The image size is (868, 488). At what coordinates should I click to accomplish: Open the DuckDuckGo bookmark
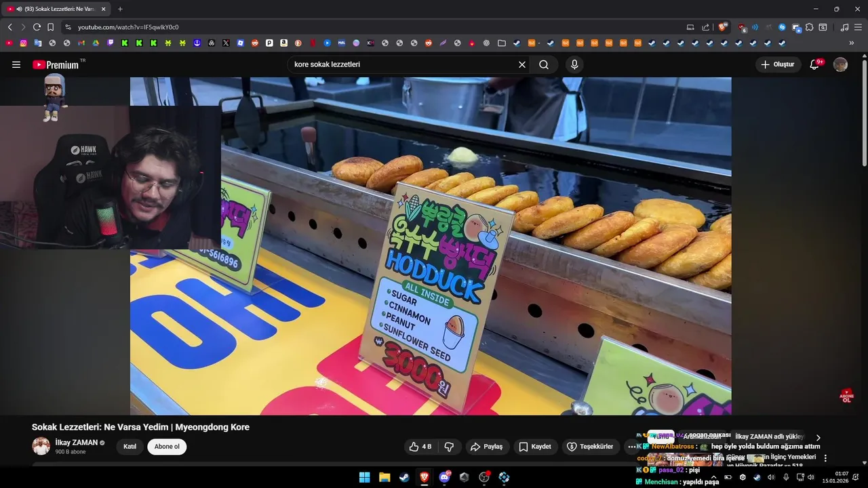pos(298,43)
